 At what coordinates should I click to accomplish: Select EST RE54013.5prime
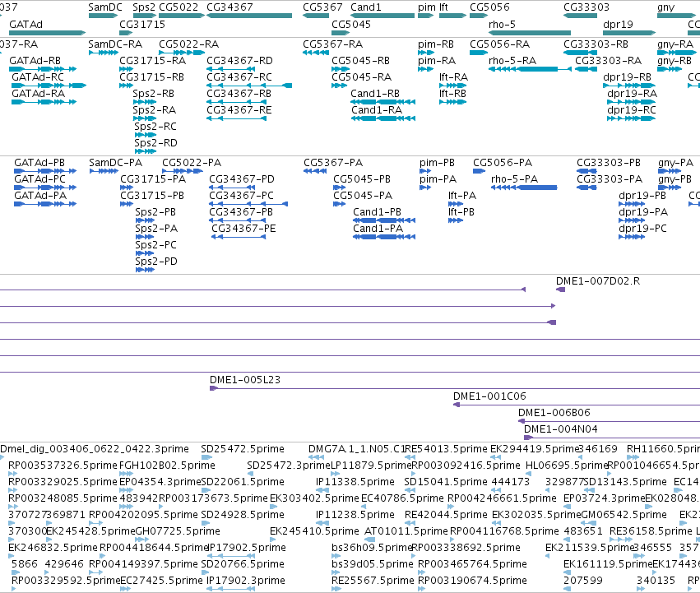(410, 456)
